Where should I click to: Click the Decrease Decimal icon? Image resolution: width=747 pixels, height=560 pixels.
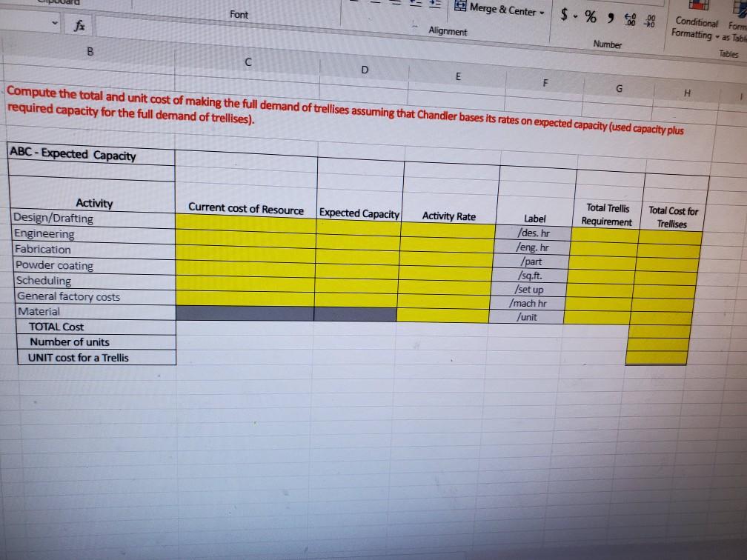point(650,21)
